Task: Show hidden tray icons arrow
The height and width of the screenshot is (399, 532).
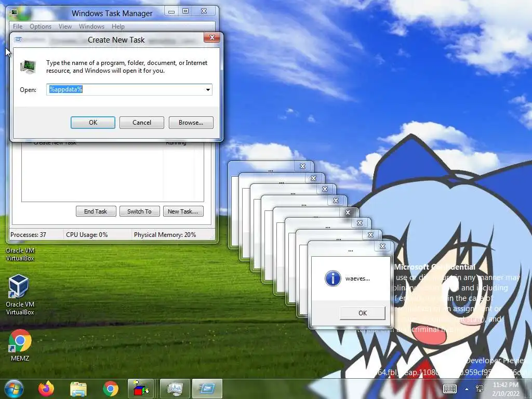Action: point(467,389)
